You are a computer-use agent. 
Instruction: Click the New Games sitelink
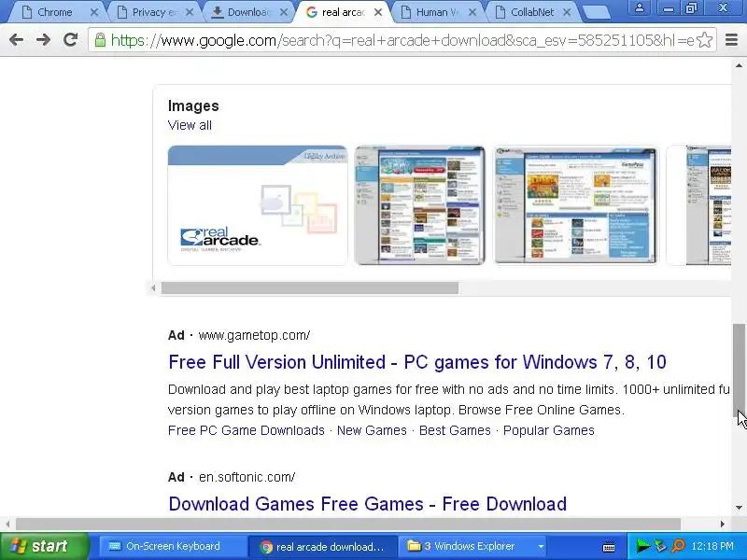pos(372,430)
